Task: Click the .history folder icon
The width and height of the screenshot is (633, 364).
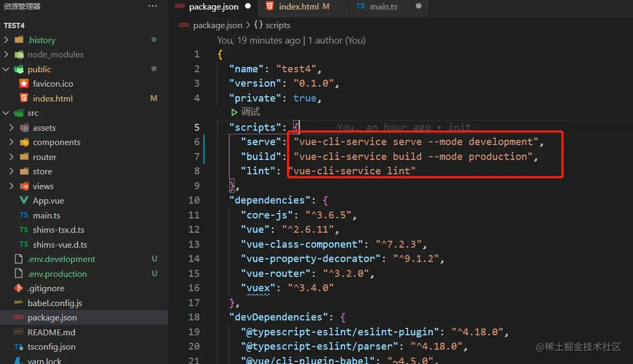Action: (19, 39)
